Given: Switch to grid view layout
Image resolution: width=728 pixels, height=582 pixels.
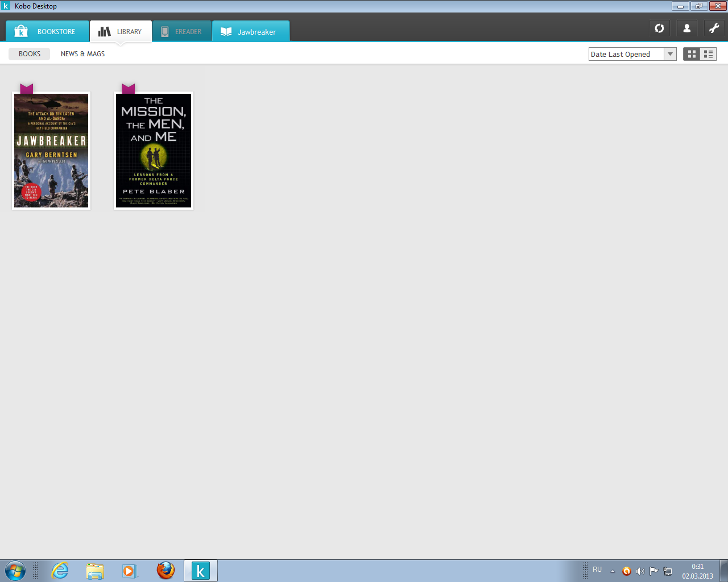Looking at the screenshot, I should (x=692, y=54).
